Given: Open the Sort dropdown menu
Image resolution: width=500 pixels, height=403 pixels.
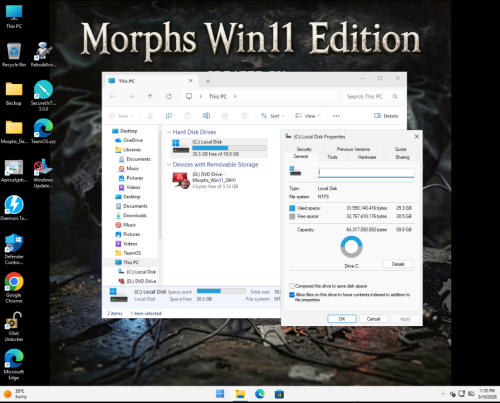Looking at the screenshot, I should (x=273, y=116).
